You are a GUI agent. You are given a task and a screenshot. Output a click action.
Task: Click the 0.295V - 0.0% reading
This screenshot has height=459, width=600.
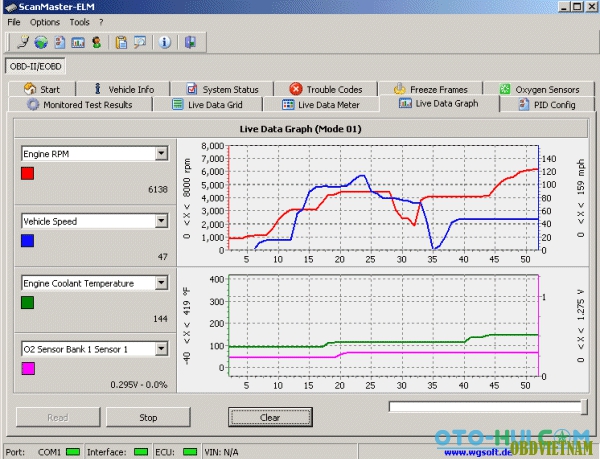(x=139, y=384)
